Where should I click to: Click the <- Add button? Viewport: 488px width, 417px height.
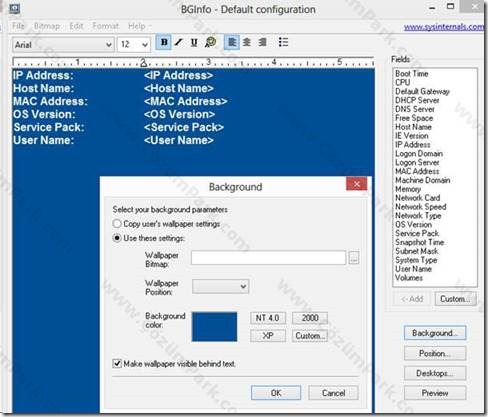click(412, 299)
